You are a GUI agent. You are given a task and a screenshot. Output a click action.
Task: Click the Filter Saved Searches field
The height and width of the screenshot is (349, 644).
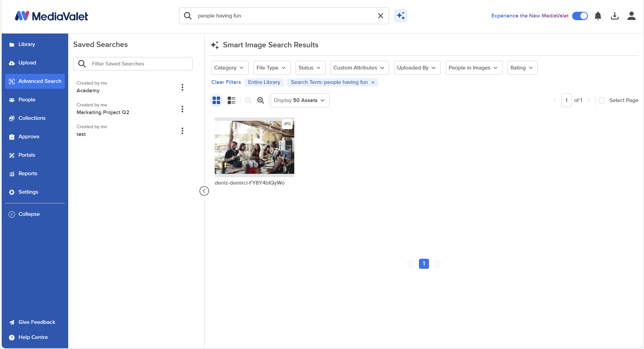point(133,64)
